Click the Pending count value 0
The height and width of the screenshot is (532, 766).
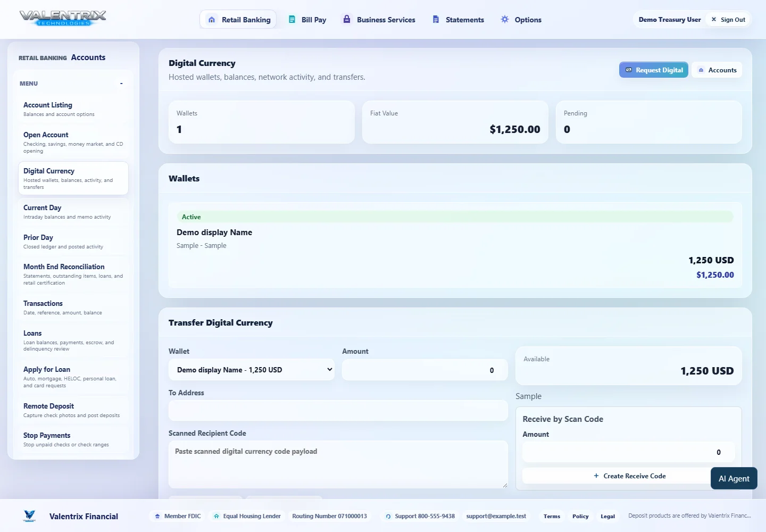pos(567,129)
